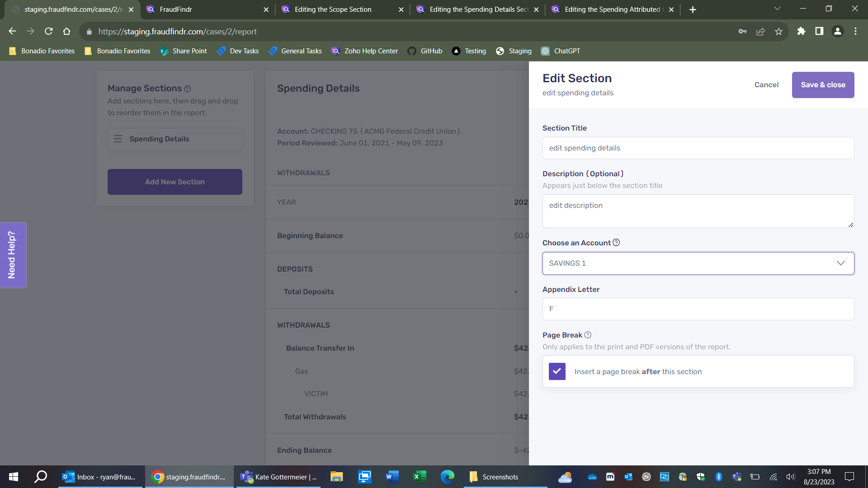Open the tab search chevron in Chrome
This screenshot has width=868, height=488.
tap(777, 9)
